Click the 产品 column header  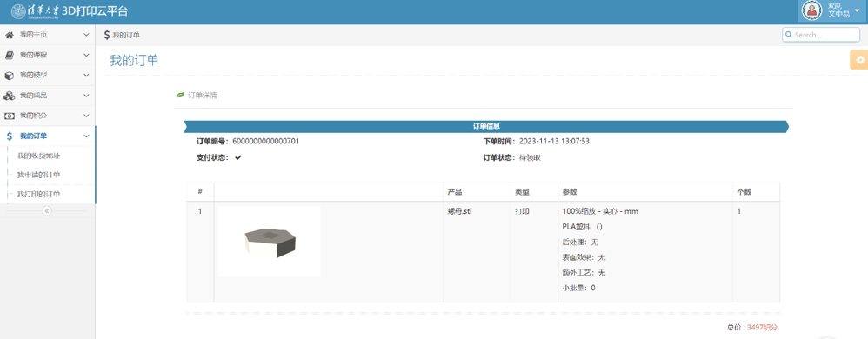coord(455,192)
